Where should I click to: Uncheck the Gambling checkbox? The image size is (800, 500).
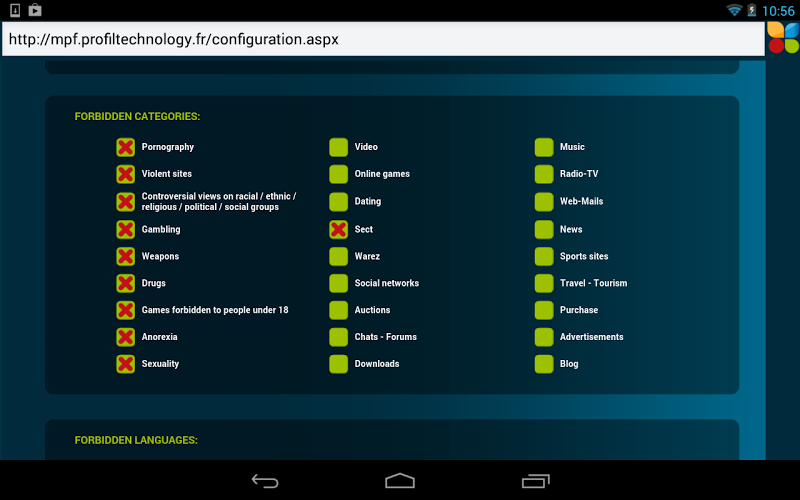coord(126,230)
